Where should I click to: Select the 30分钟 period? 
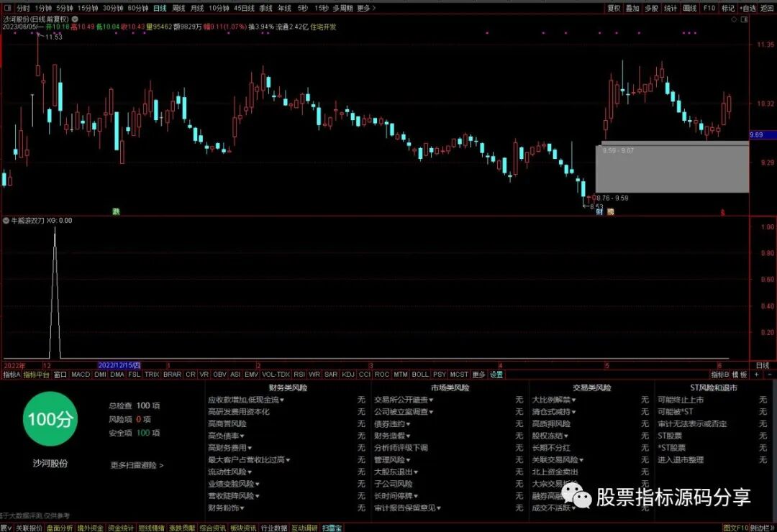click(x=113, y=8)
